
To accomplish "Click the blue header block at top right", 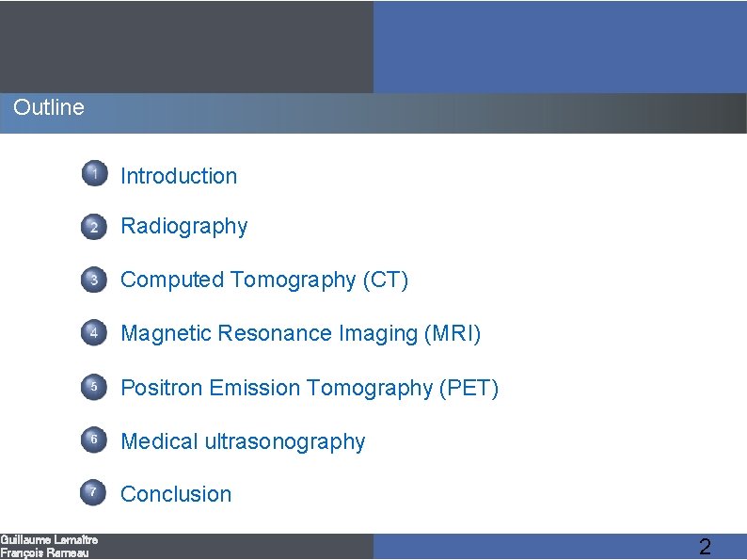I will pos(560,47).
